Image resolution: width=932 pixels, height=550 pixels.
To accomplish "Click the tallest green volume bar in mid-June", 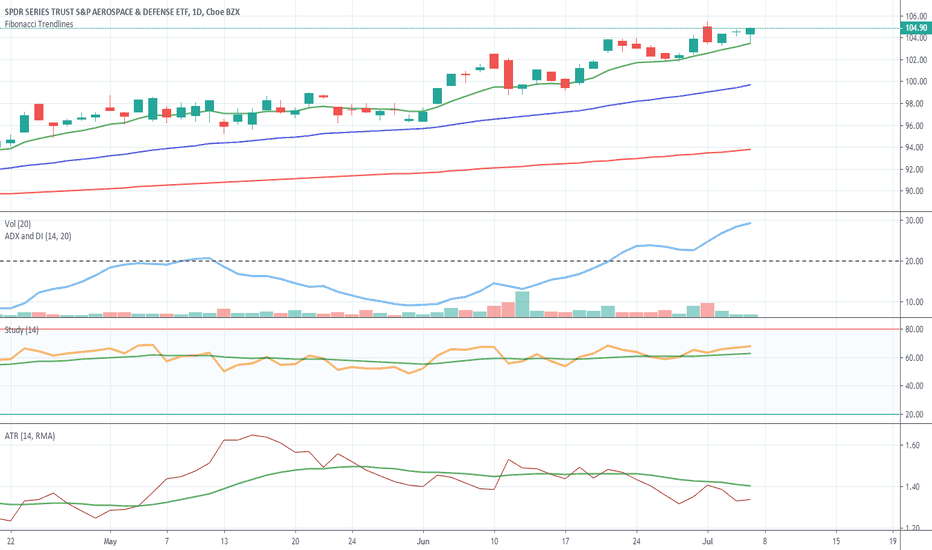I will 522,304.
